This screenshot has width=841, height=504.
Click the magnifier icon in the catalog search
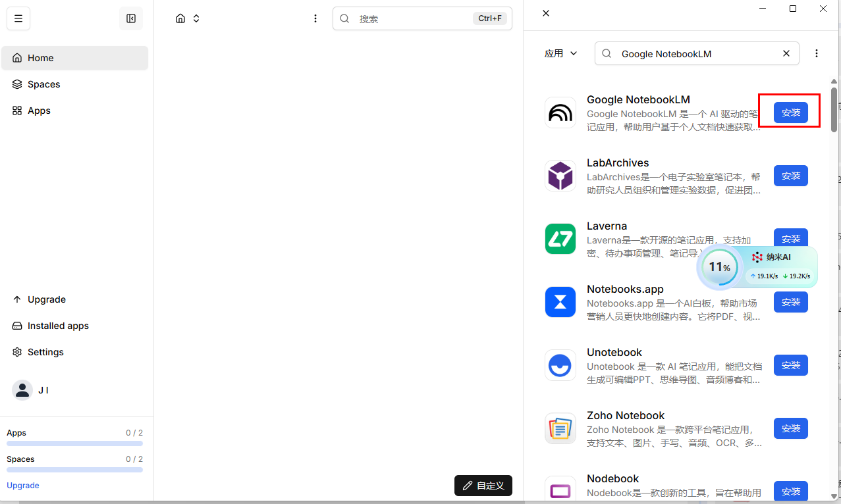pos(607,53)
